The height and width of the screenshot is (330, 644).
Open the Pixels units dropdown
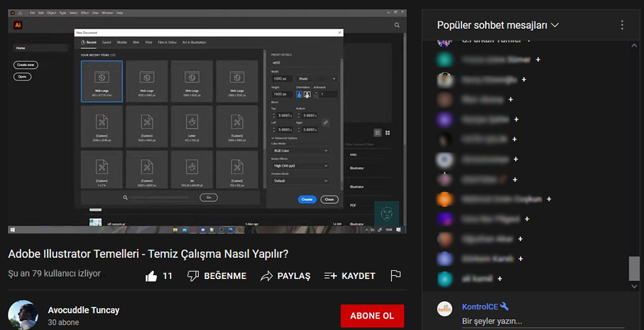point(317,78)
